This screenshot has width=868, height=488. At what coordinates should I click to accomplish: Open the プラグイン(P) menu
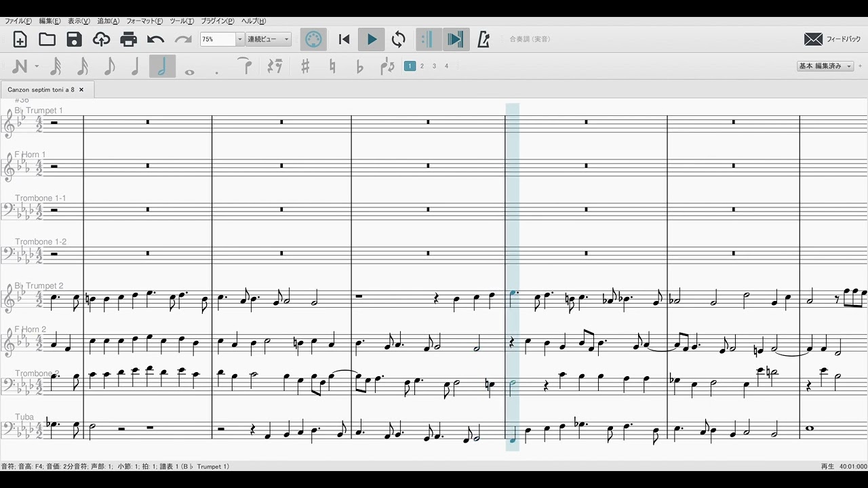(x=218, y=21)
